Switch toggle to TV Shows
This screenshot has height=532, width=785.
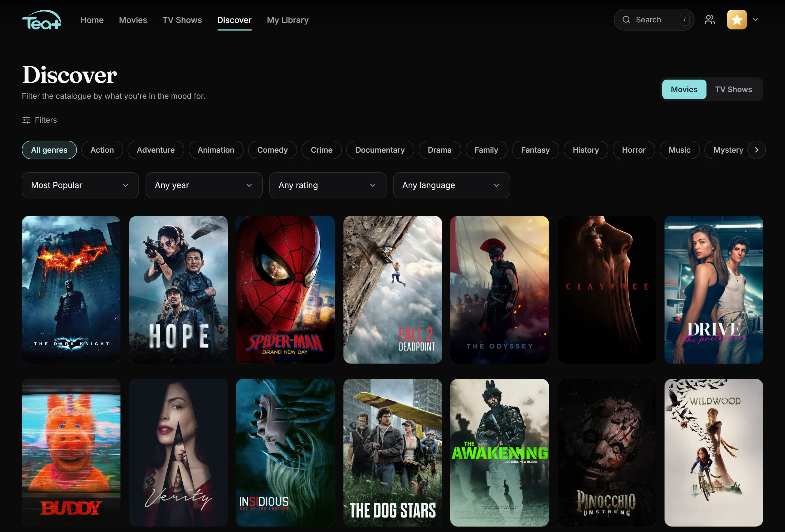(733, 89)
